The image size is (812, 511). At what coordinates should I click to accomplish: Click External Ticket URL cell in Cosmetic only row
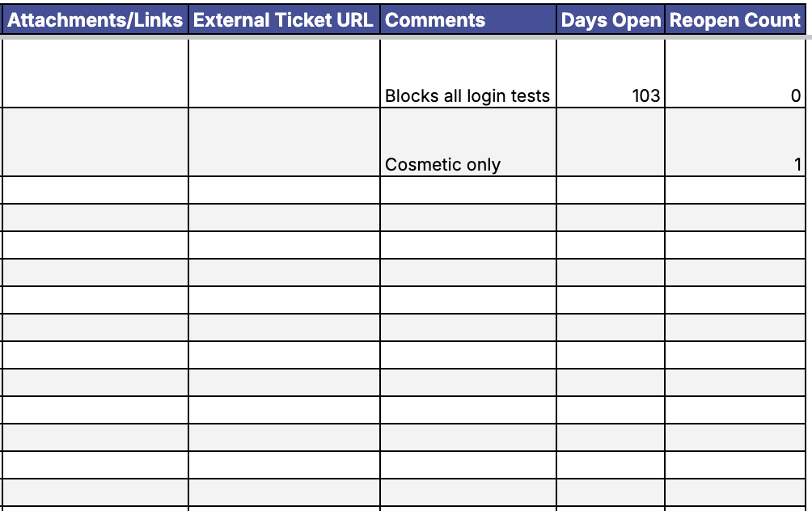284,143
